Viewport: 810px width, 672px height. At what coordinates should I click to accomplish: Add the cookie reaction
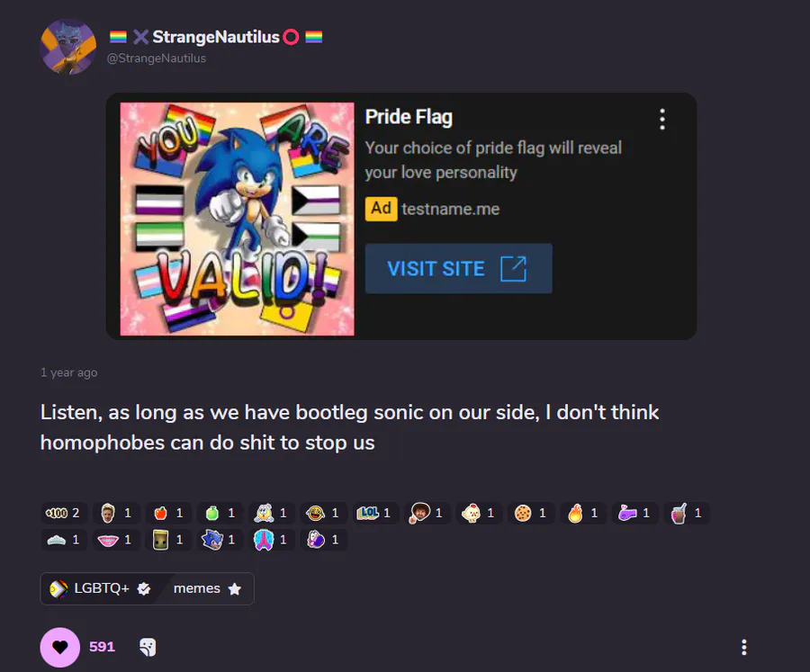pos(530,513)
